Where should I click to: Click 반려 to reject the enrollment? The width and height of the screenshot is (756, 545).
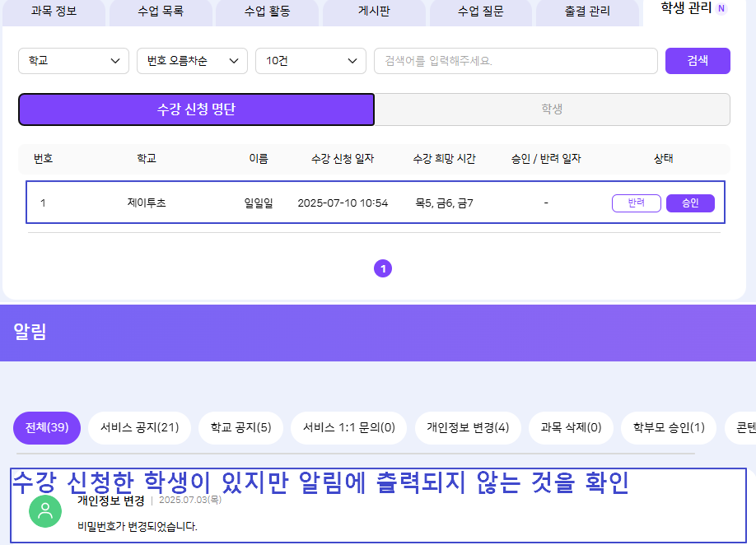pyautogui.click(x=636, y=203)
